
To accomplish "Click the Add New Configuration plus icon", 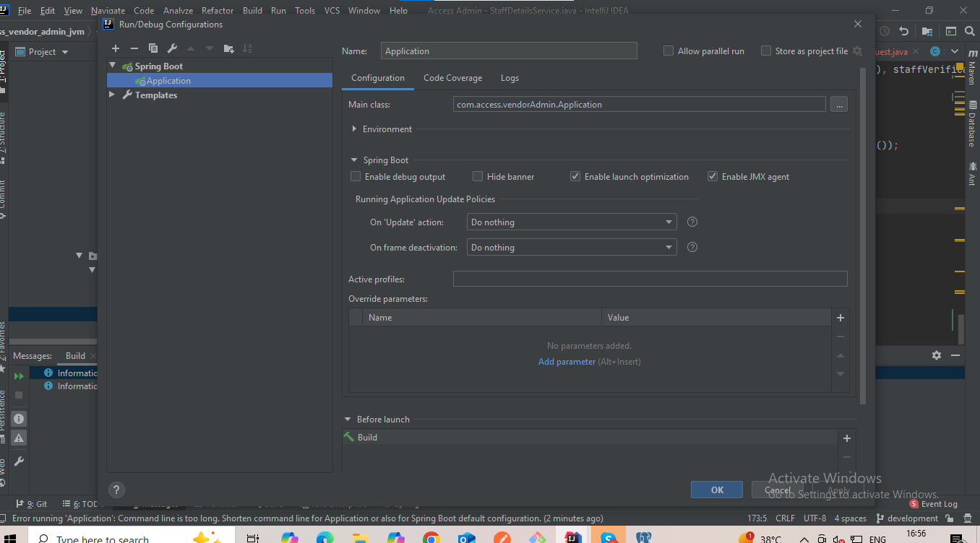I will pyautogui.click(x=115, y=48).
